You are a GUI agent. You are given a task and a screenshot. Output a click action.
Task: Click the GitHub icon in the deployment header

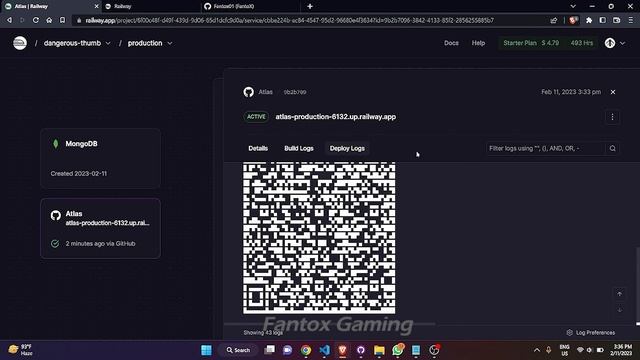coord(249,92)
